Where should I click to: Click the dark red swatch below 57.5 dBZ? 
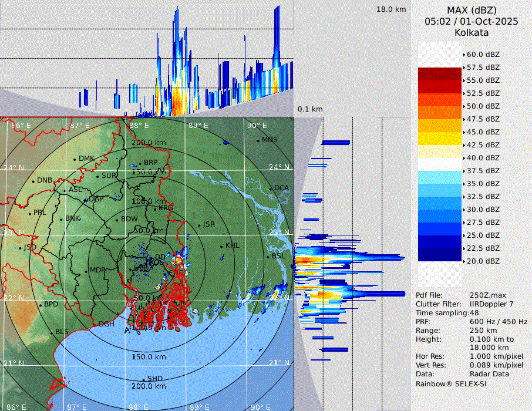coord(439,74)
